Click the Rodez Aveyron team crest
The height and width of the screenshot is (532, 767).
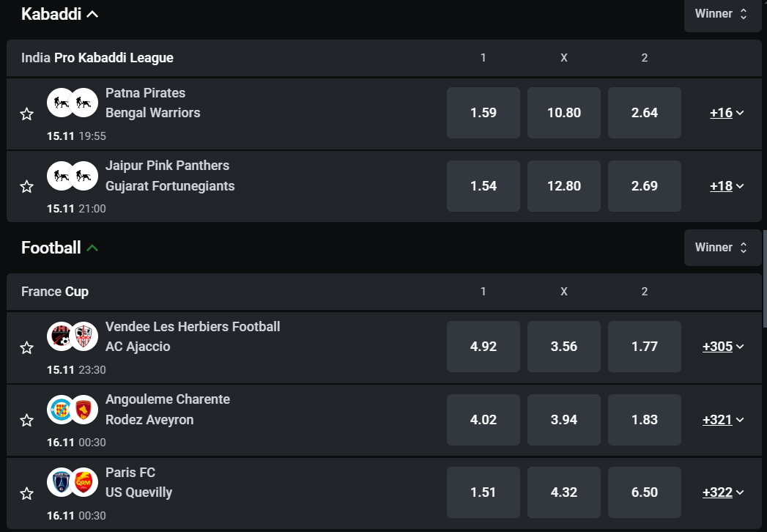click(85, 410)
